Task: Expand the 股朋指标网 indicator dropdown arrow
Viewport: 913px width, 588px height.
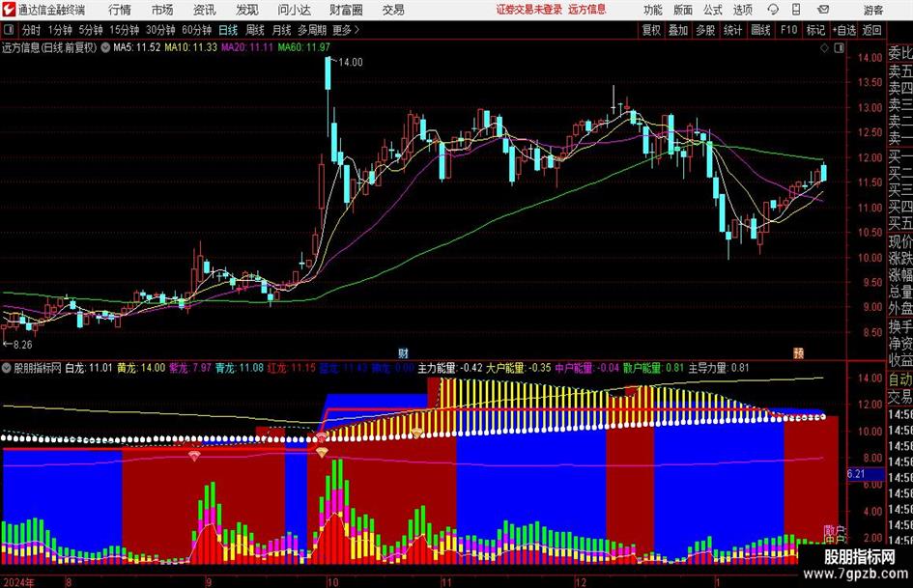Action: (7, 368)
